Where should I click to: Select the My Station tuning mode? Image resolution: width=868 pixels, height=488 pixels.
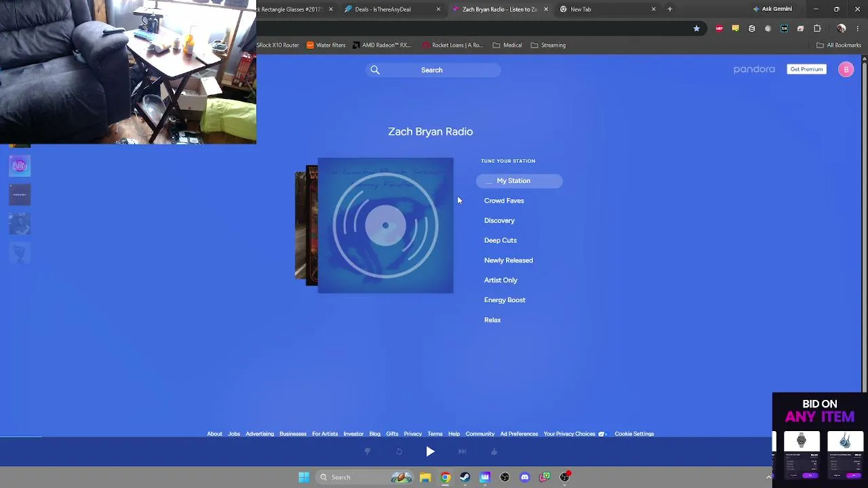pyautogui.click(x=519, y=181)
